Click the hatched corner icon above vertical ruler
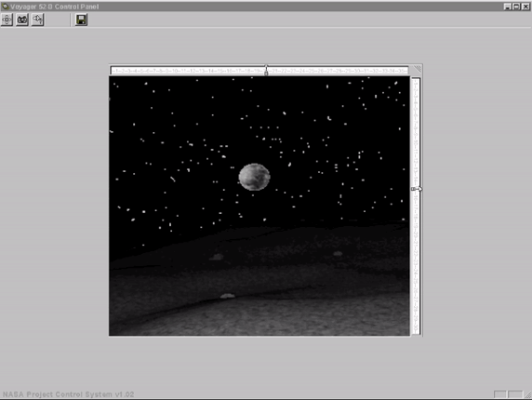The width and height of the screenshot is (532, 400). [x=418, y=69]
